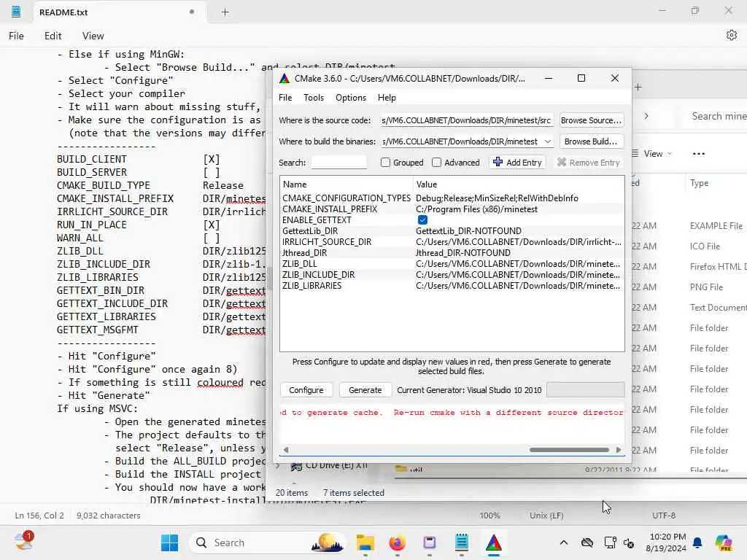
Task: Toggle the Grouped checkbox
Action: [x=385, y=163]
